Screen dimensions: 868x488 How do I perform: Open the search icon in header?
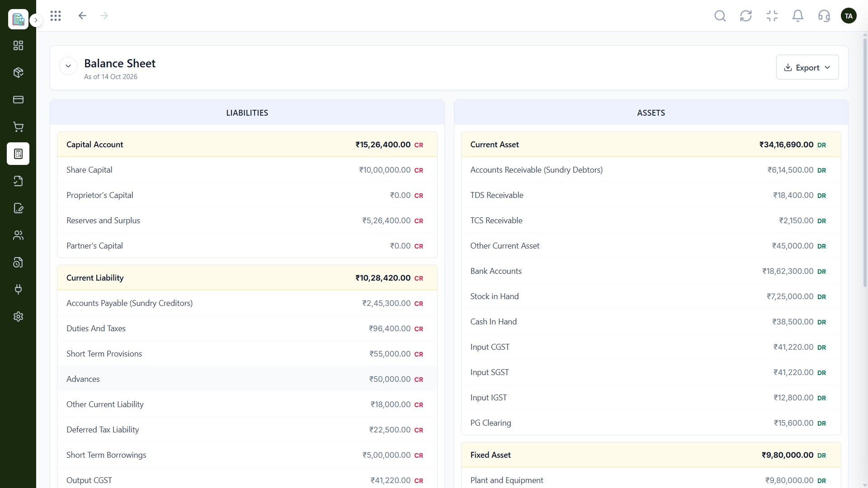tap(720, 16)
